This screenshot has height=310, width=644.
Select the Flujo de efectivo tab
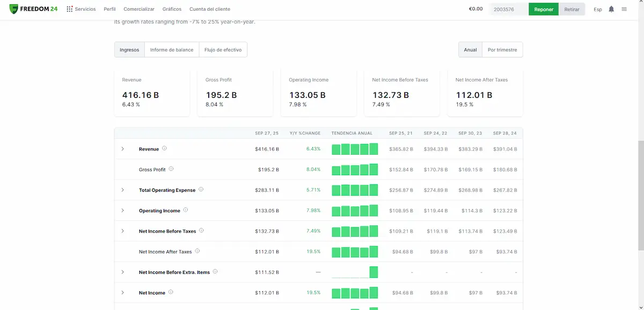(223, 50)
